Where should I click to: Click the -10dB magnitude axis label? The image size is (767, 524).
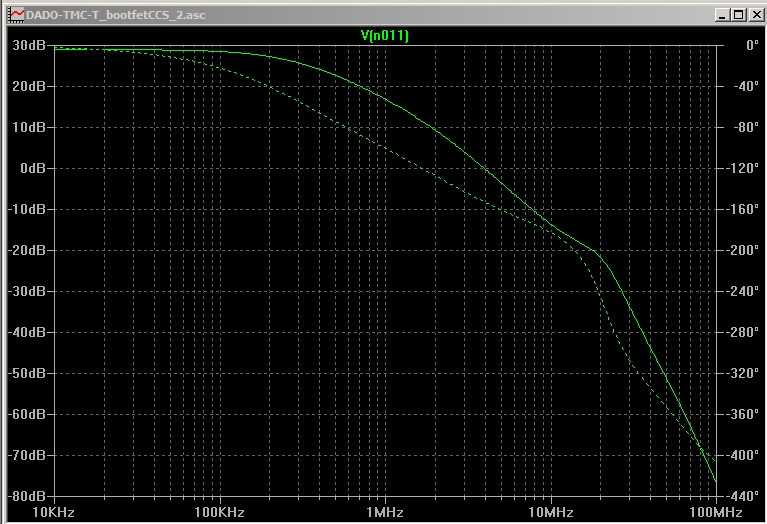tap(27, 209)
